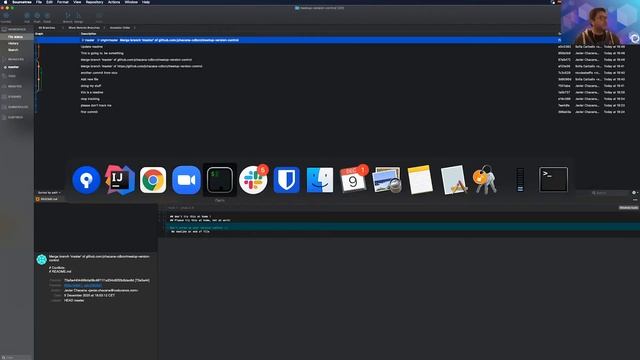Expand the Tags sidebar section

click(x=12, y=76)
